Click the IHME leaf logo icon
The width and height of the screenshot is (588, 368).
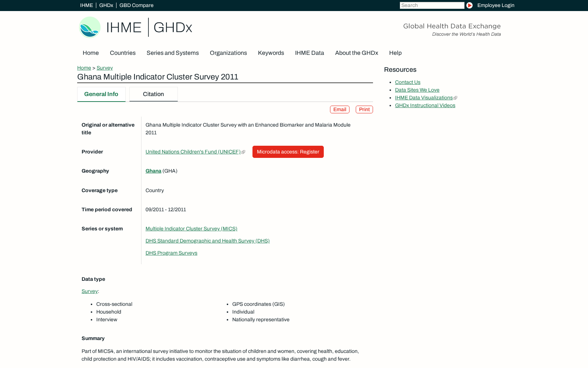click(90, 27)
